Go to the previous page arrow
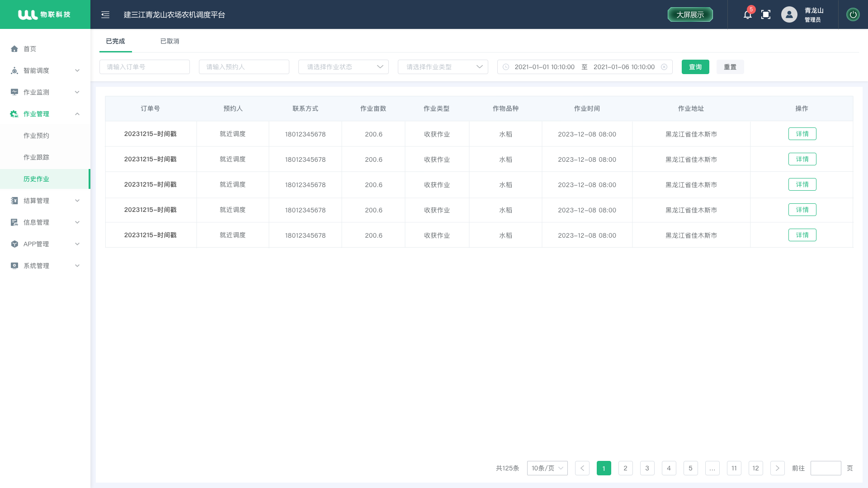868x488 pixels. pyautogui.click(x=582, y=468)
